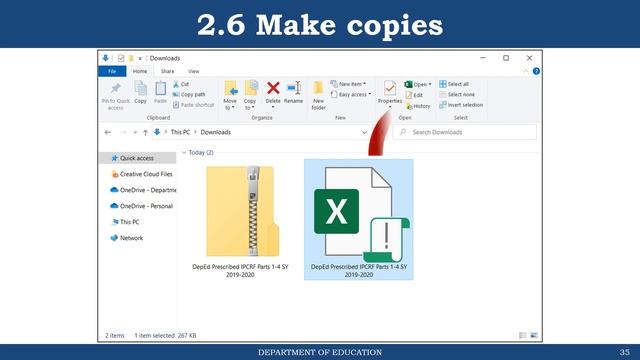Viewport: 640px width, 360px height.
Task: Click the Search Downloads field
Action: coord(464,132)
